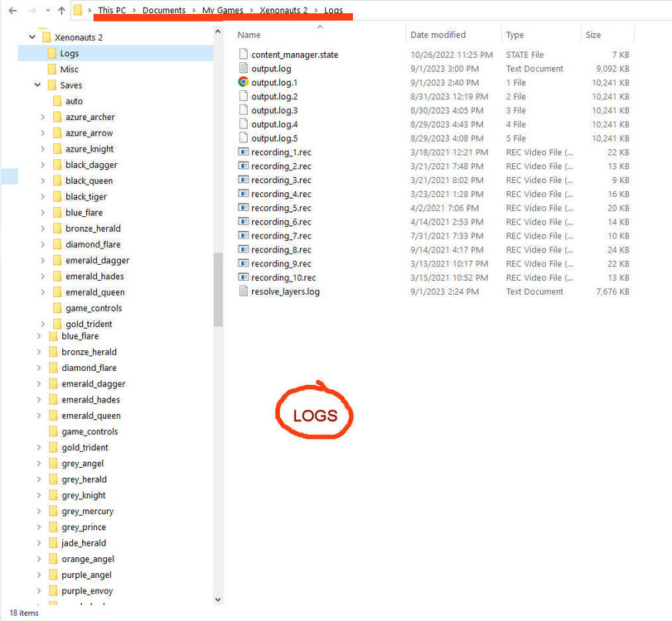
Task: Click the text document icon of output.log
Action: [244, 68]
